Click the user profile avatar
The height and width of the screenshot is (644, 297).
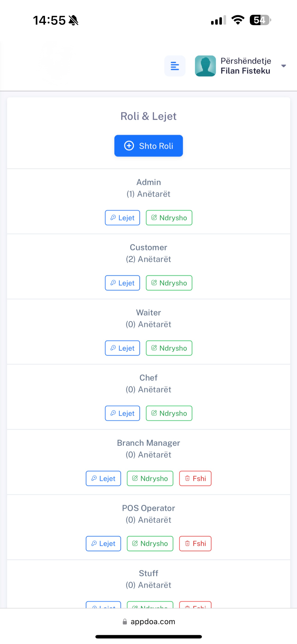(205, 66)
